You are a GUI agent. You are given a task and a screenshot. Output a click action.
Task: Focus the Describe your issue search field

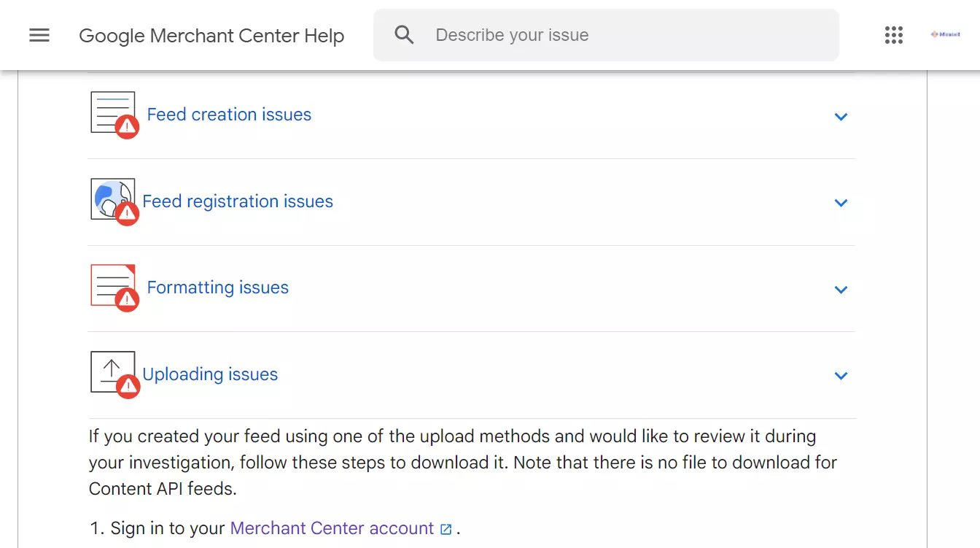coord(606,35)
